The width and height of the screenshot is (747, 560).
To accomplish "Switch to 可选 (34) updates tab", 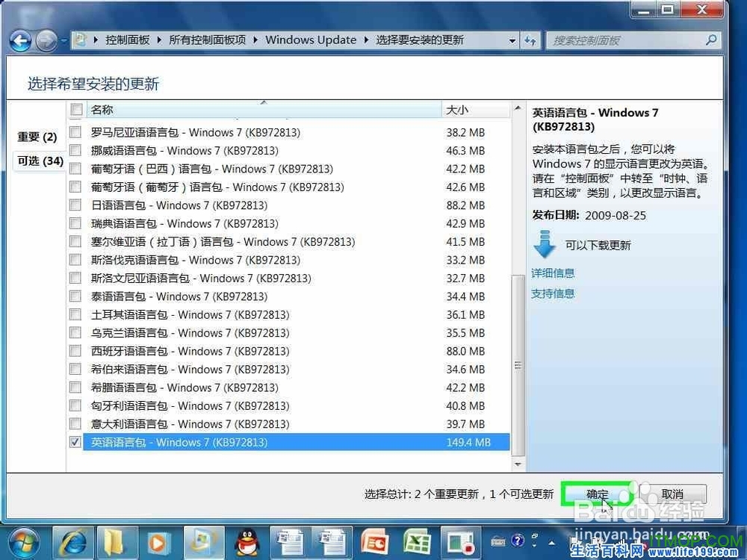I will [x=40, y=161].
